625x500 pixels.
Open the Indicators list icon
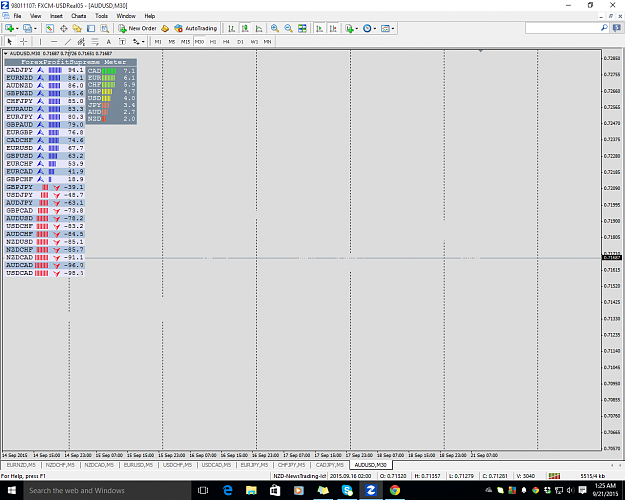click(x=350, y=28)
